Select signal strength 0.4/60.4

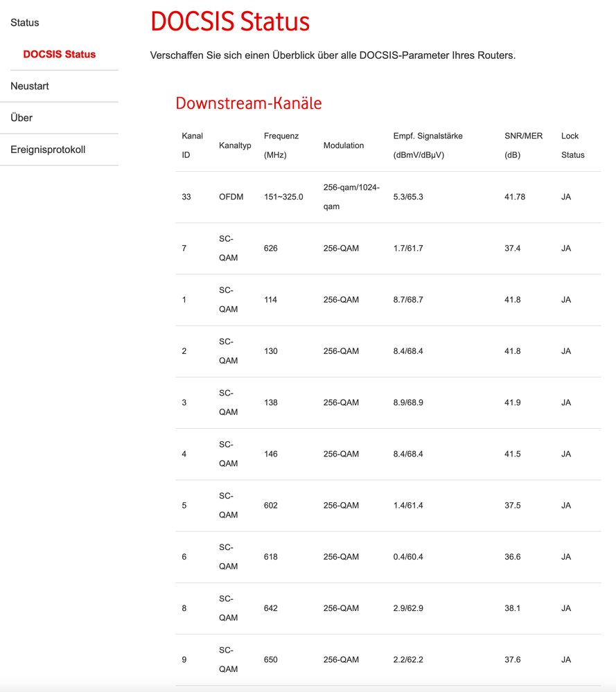click(x=408, y=556)
